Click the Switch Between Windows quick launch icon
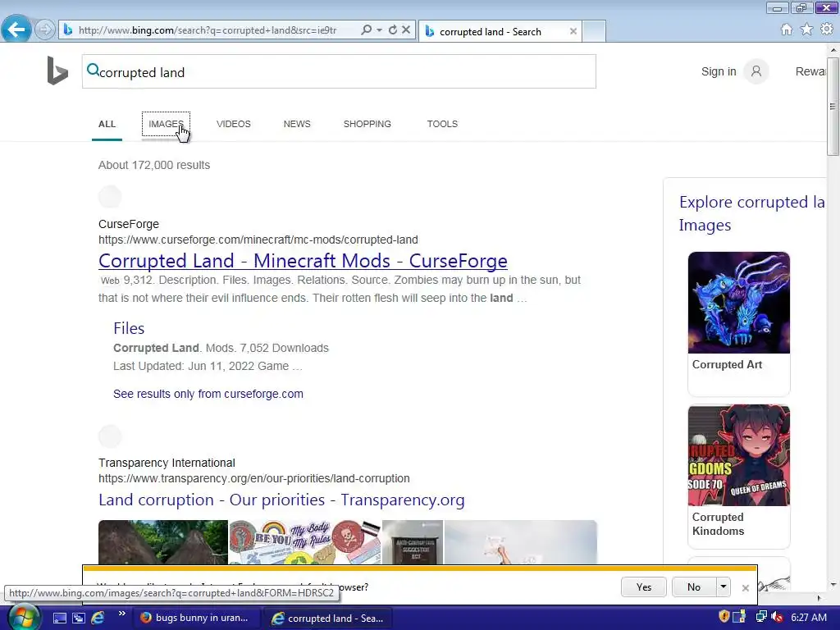The width and height of the screenshot is (840, 630). [78, 619]
